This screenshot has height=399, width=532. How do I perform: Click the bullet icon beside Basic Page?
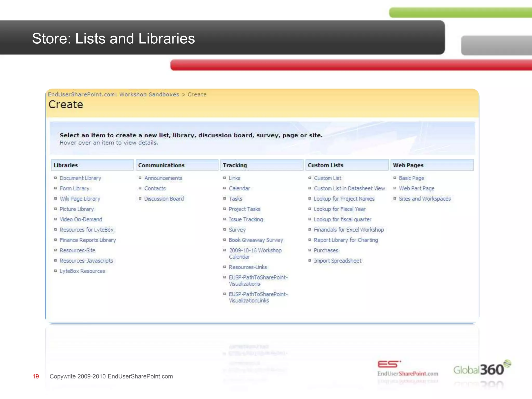(x=395, y=178)
